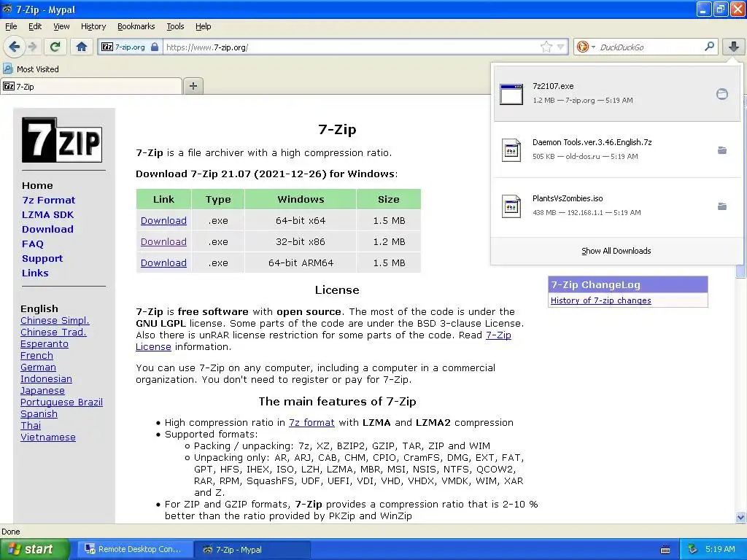Viewport: 747px width, 560px height.
Task: Open History of 7-zip changes link
Action: [601, 300]
